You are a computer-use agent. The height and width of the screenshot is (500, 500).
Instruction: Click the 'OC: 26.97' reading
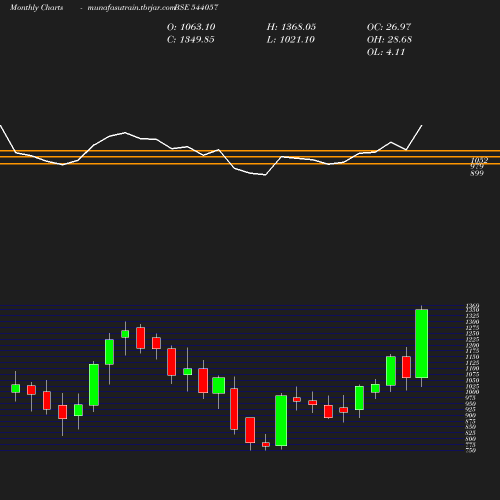tap(389, 27)
